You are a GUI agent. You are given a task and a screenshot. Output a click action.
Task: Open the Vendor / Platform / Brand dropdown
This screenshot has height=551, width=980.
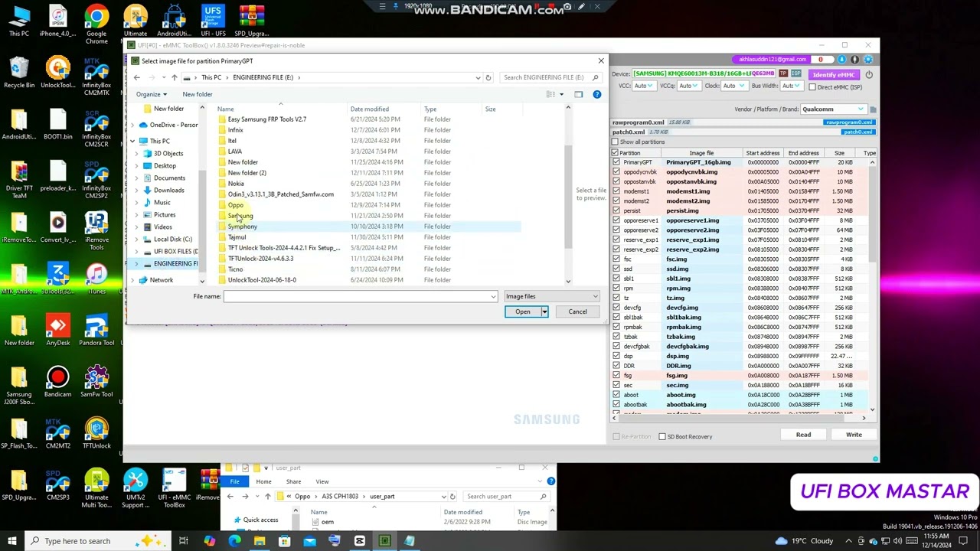click(x=833, y=109)
